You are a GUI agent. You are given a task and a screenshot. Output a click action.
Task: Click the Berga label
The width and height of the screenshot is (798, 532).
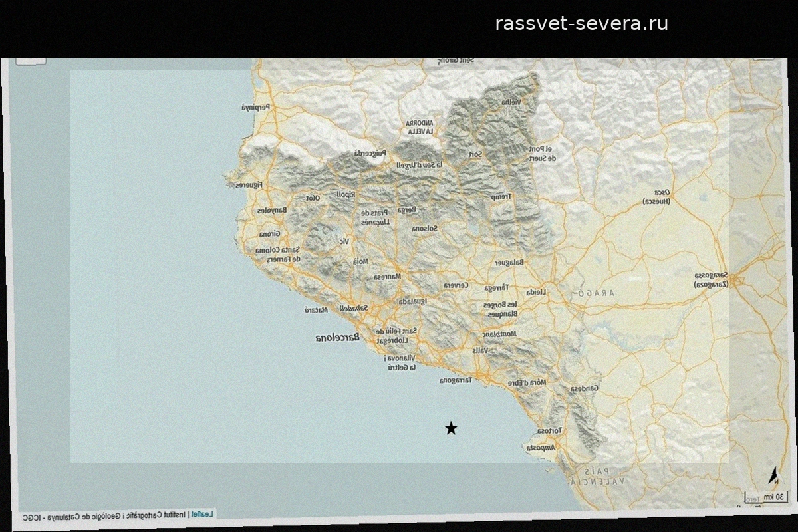tap(406, 209)
